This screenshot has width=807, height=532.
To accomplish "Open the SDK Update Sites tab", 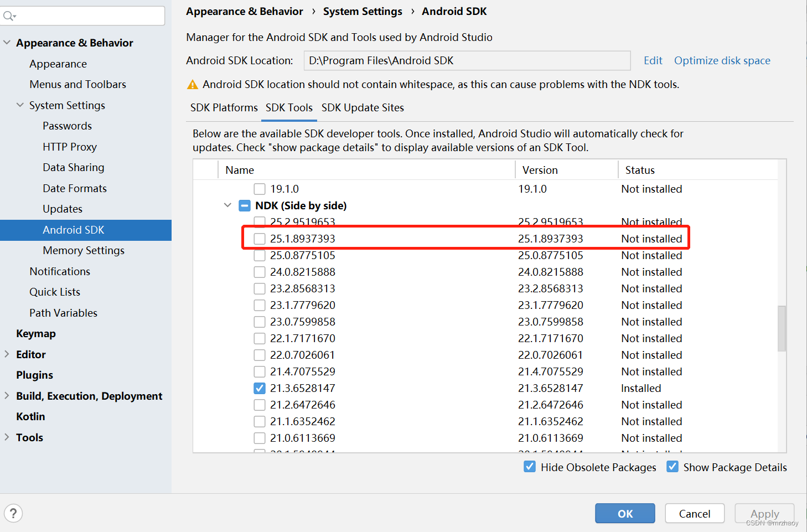I will 363,107.
